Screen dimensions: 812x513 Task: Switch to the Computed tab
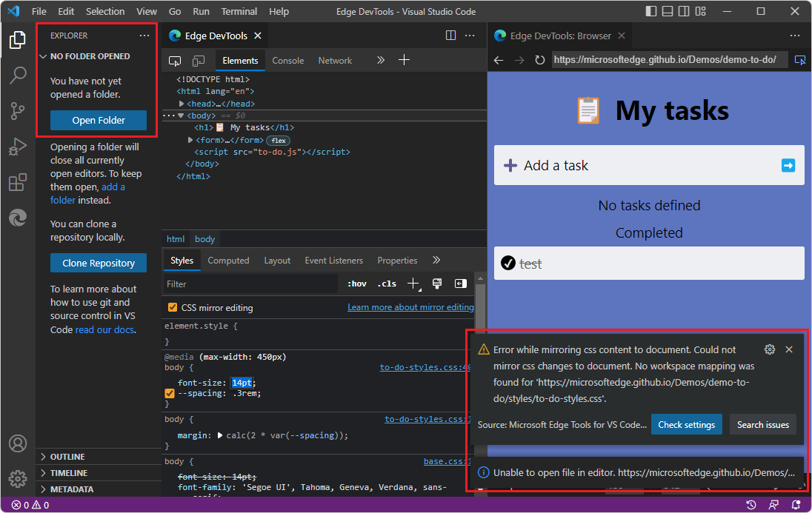(228, 261)
